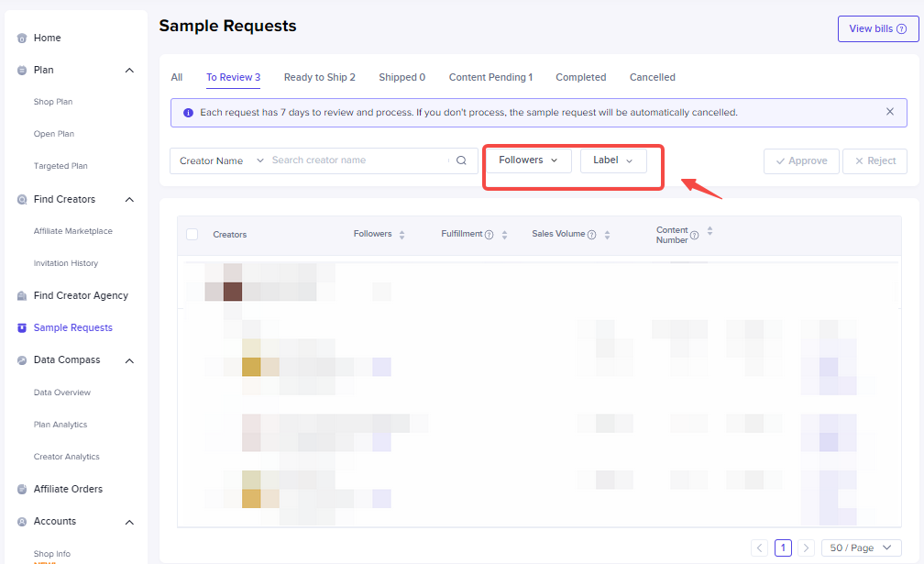The height and width of the screenshot is (564, 924).
Task: Toggle the select-all Creators checkbox
Action: (192, 235)
